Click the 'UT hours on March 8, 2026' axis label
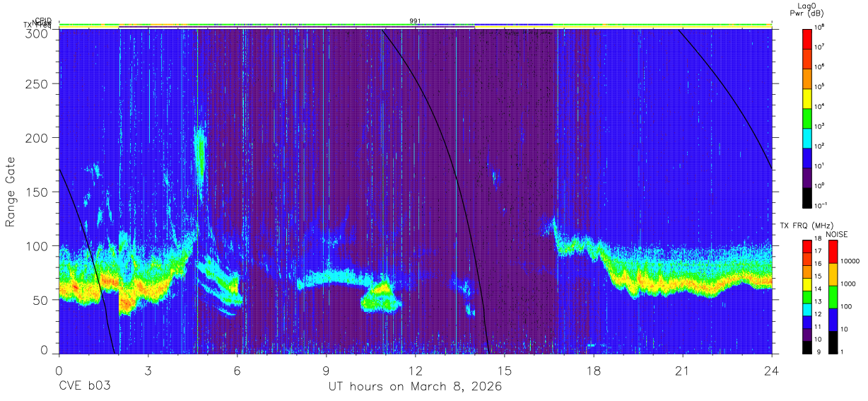868x401 pixels. 415,387
